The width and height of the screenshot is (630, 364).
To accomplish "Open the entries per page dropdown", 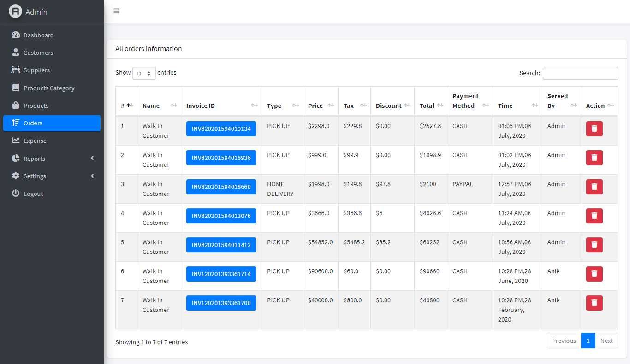I will click(144, 73).
